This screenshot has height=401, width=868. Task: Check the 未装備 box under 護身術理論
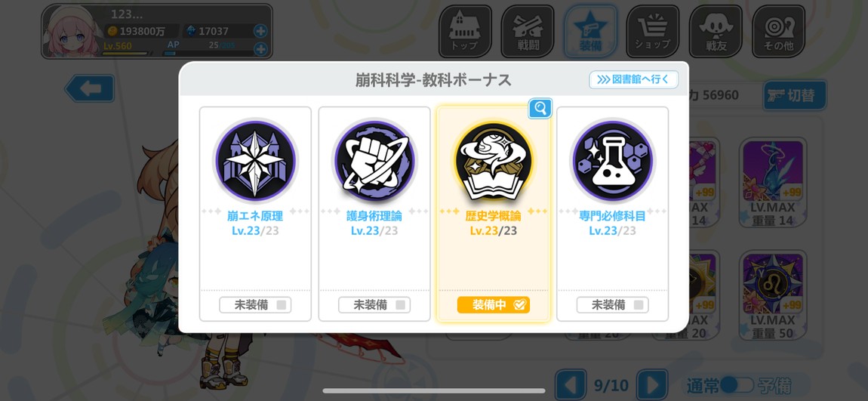coord(374,304)
